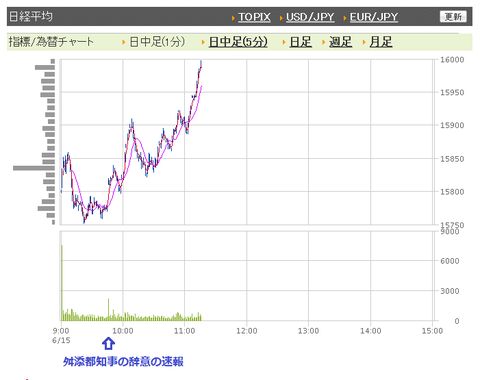The height and width of the screenshot is (380, 480).
Task: Click orange arrow icon before USD/JPY
Action: coord(281,18)
